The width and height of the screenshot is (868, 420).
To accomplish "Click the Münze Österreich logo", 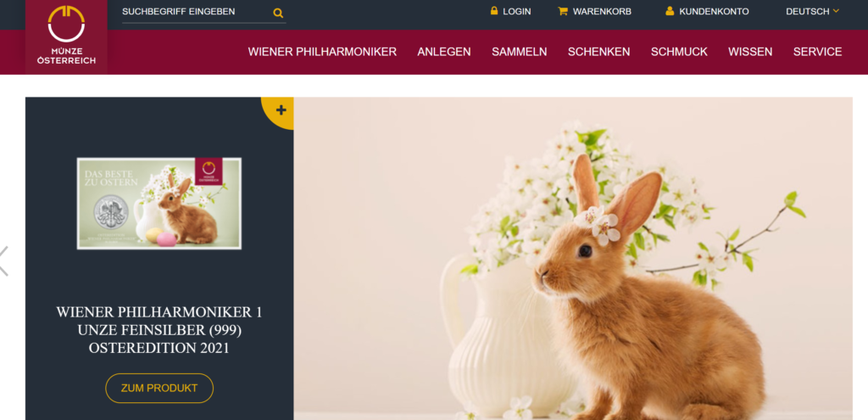I will [x=66, y=36].
